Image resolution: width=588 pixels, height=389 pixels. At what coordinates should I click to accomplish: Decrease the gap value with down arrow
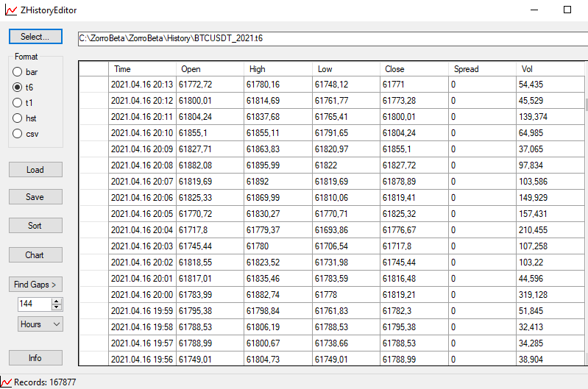(x=57, y=307)
